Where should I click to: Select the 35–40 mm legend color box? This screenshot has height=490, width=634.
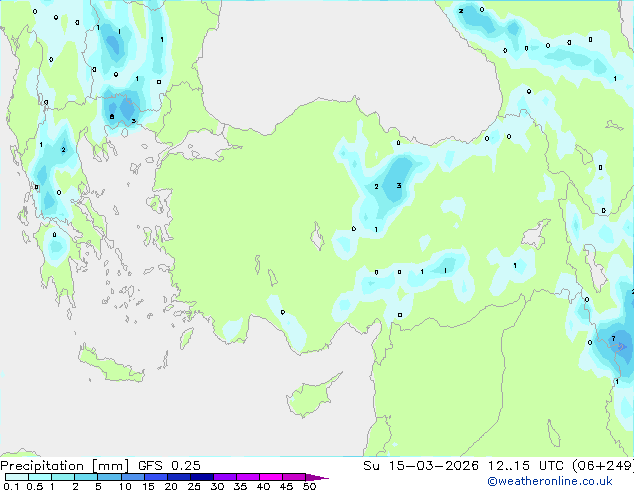[x=247, y=477]
